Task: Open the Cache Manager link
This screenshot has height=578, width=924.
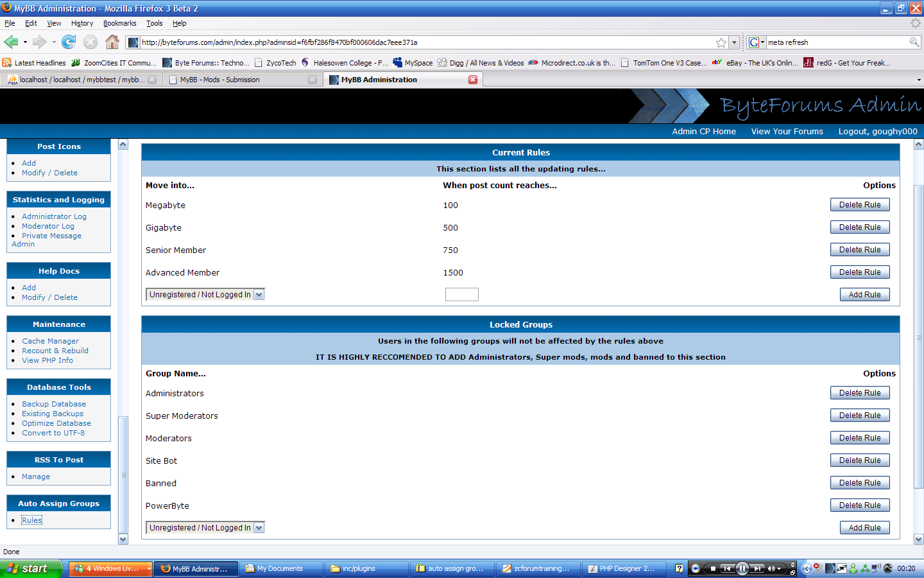Action: pyautogui.click(x=51, y=341)
